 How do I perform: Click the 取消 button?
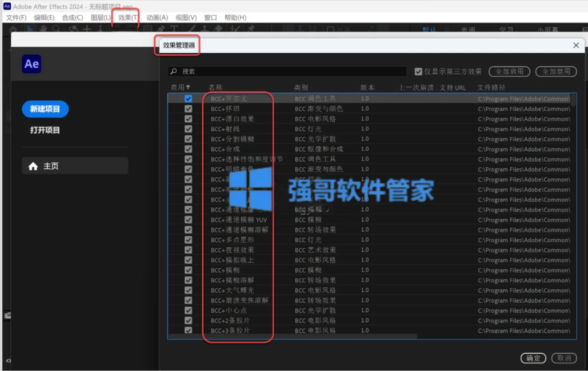[x=564, y=358]
